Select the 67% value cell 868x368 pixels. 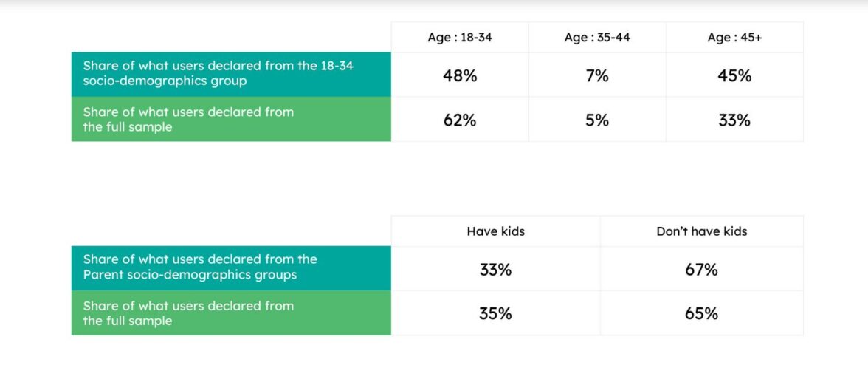point(701,269)
